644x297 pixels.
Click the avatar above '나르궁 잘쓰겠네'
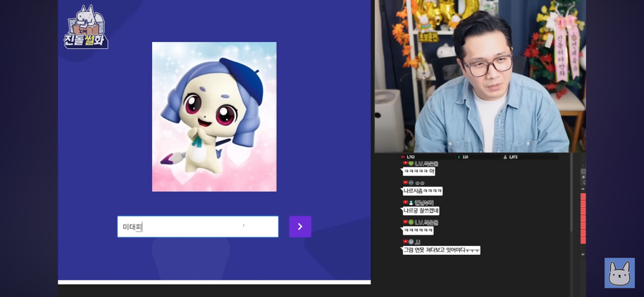[x=411, y=203]
